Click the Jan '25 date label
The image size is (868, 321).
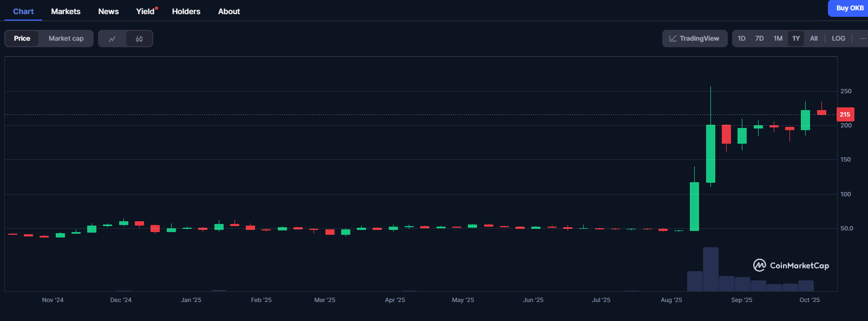pyautogui.click(x=191, y=300)
